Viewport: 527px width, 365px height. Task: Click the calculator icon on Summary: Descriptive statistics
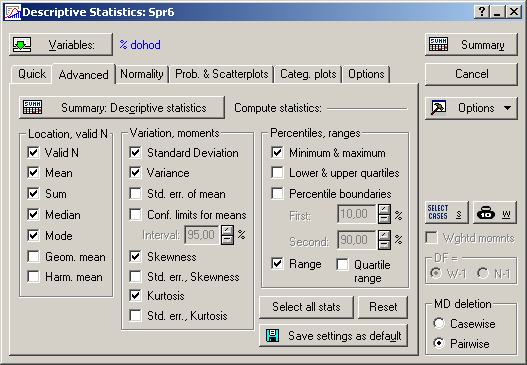click(33, 107)
